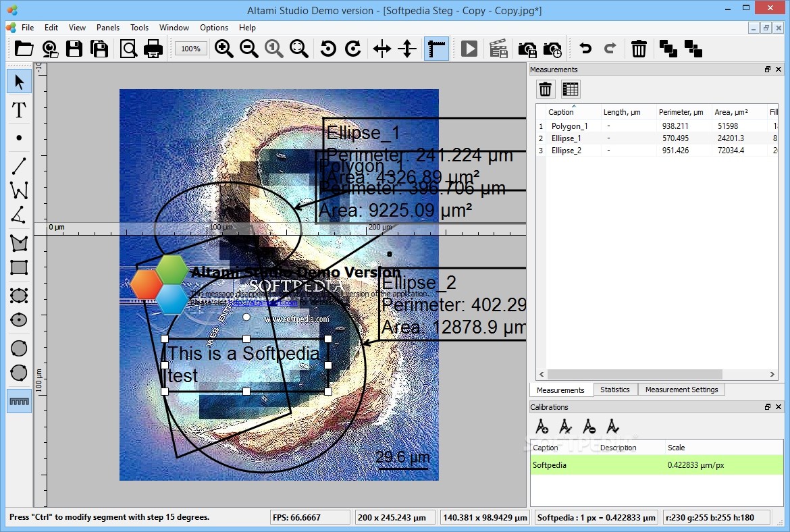
Task: Select the ellipse by center tool
Action: click(x=19, y=320)
